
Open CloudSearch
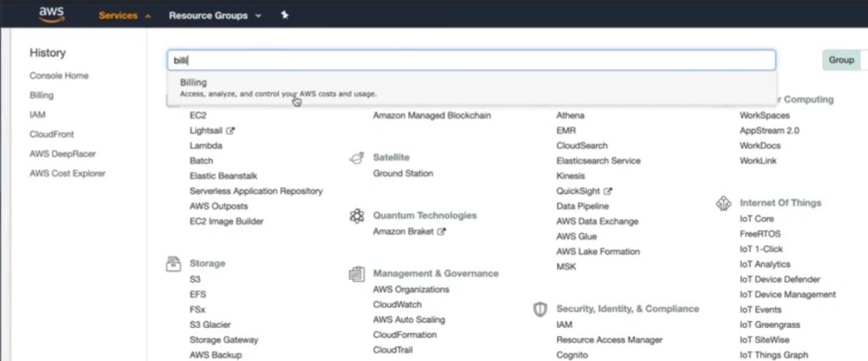tap(581, 146)
